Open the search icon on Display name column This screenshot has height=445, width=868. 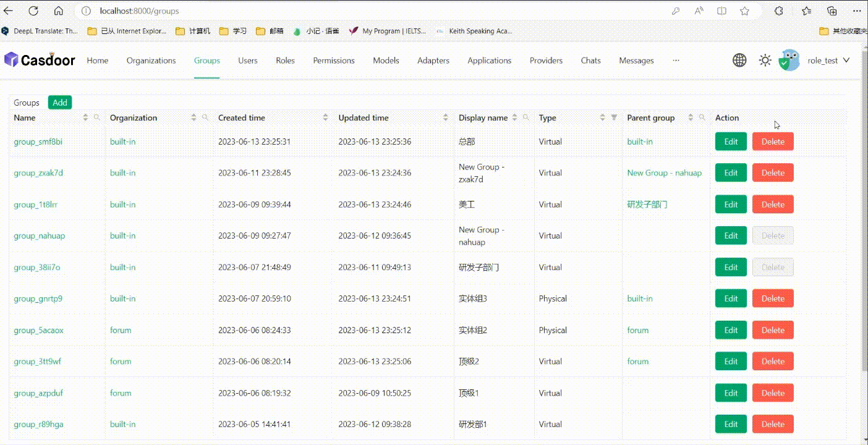point(526,117)
